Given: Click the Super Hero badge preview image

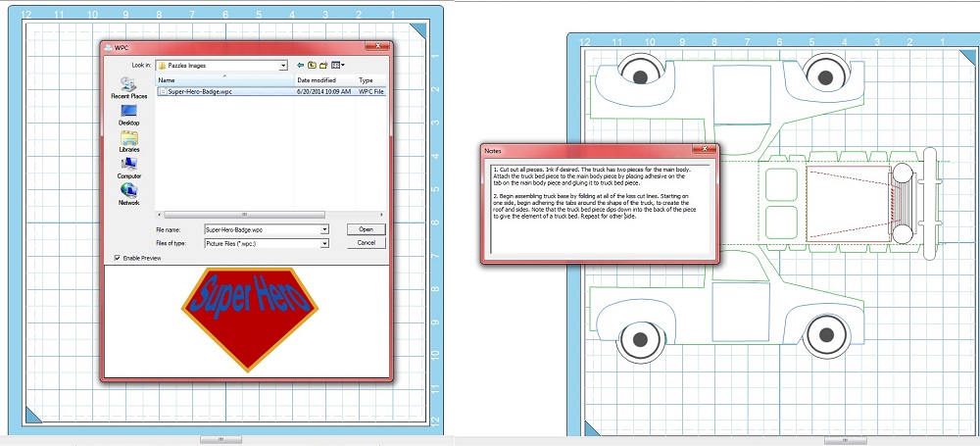Looking at the screenshot, I should (x=250, y=319).
